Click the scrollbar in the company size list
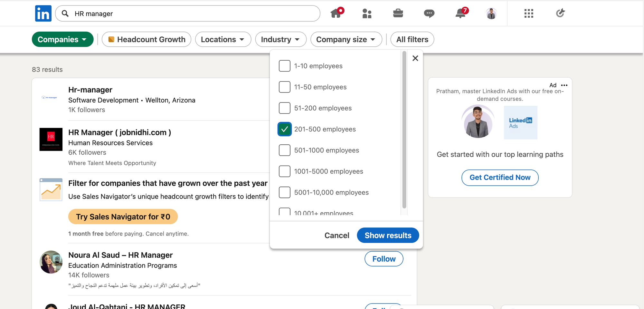This screenshot has width=644, height=309. coord(404,129)
